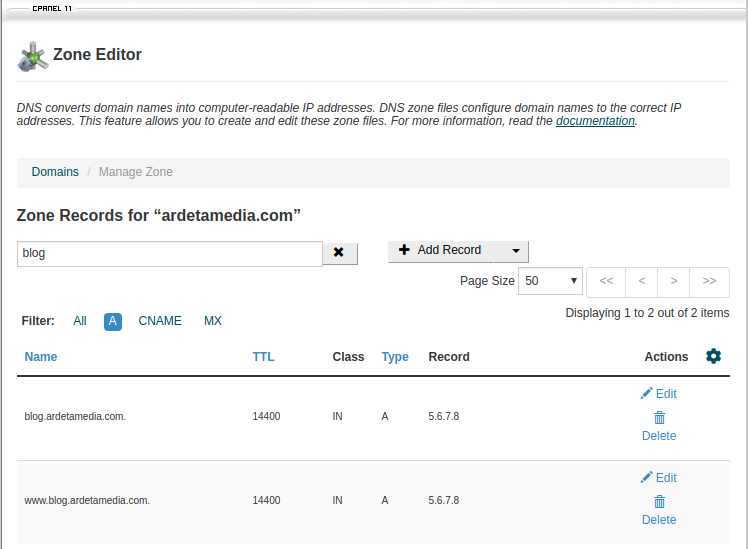Select the All filter

(80, 321)
